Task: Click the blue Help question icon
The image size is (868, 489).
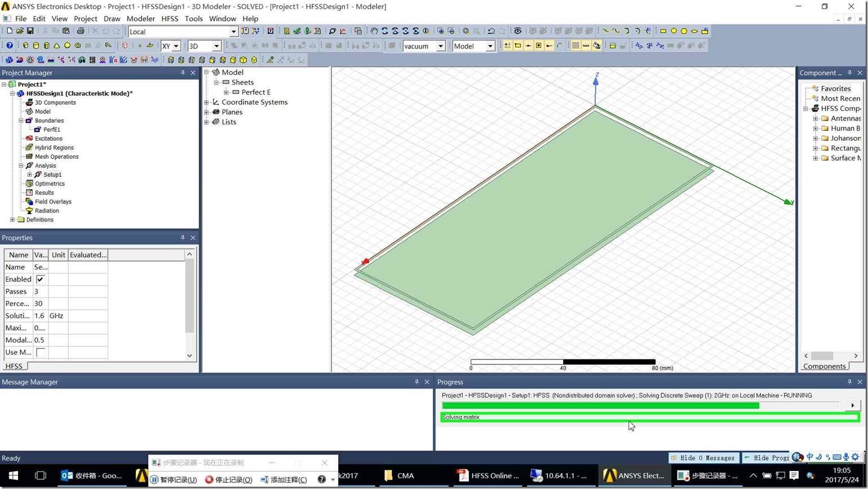Action: point(10,46)
